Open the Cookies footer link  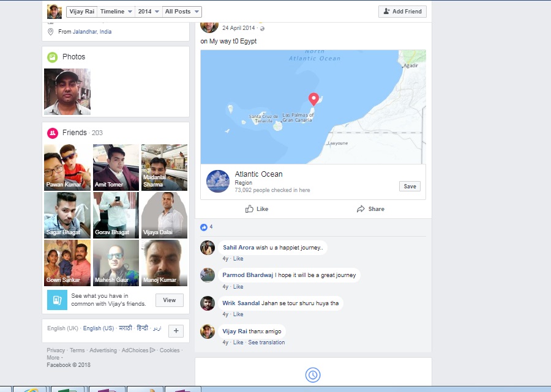tap(170, 350)
